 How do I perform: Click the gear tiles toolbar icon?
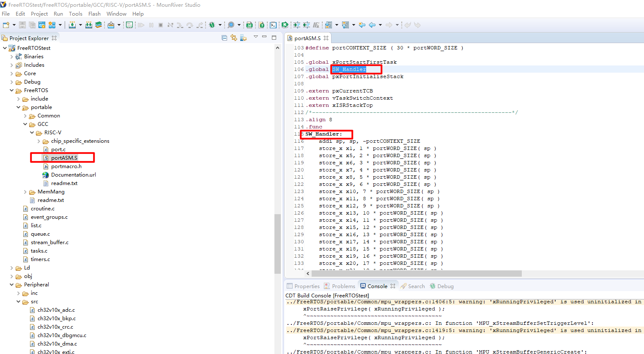coord(52,25)
